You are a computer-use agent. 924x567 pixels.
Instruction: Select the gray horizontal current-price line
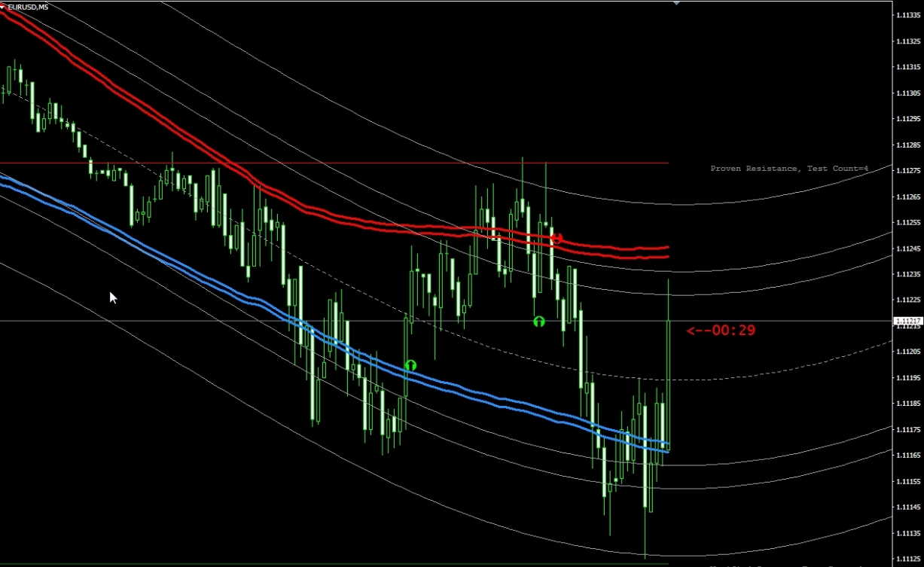coord(226,321)
